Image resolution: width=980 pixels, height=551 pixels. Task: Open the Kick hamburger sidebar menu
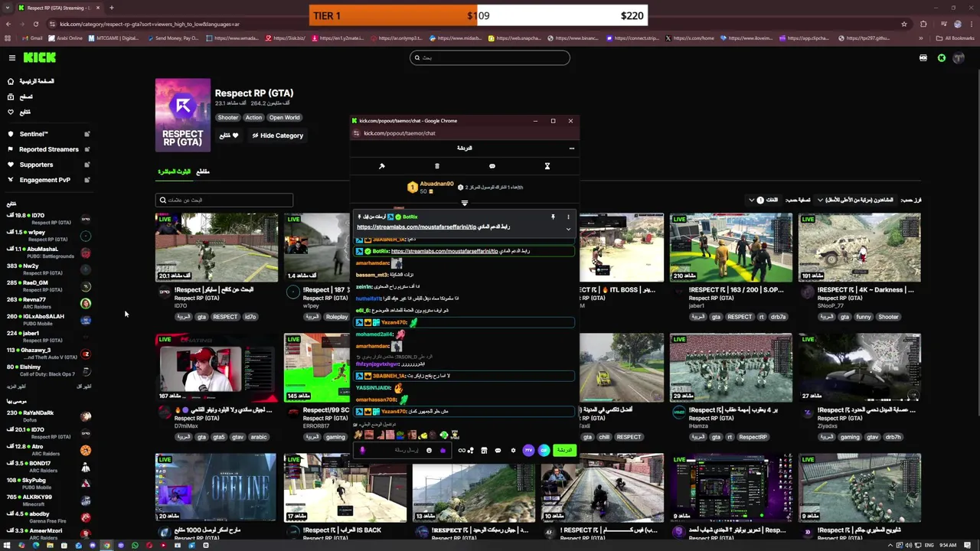(12, 57)
